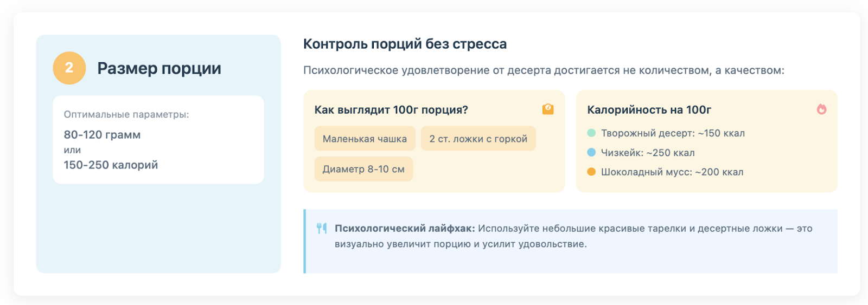Click the 150-250 калорий value

[111, 165]
